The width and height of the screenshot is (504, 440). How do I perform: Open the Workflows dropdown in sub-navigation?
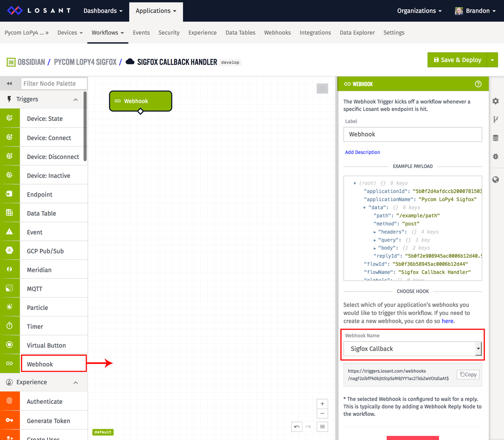pyautogui.click(x=108, y=33)
